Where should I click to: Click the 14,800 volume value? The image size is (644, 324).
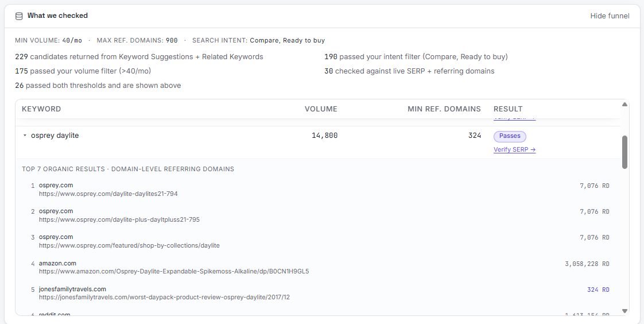[x=324, y=136]
